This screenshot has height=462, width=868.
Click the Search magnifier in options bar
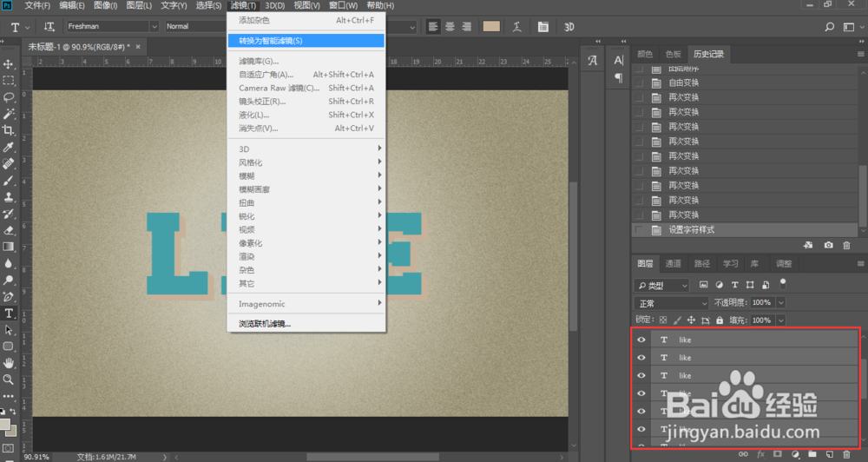click(829, 27)
